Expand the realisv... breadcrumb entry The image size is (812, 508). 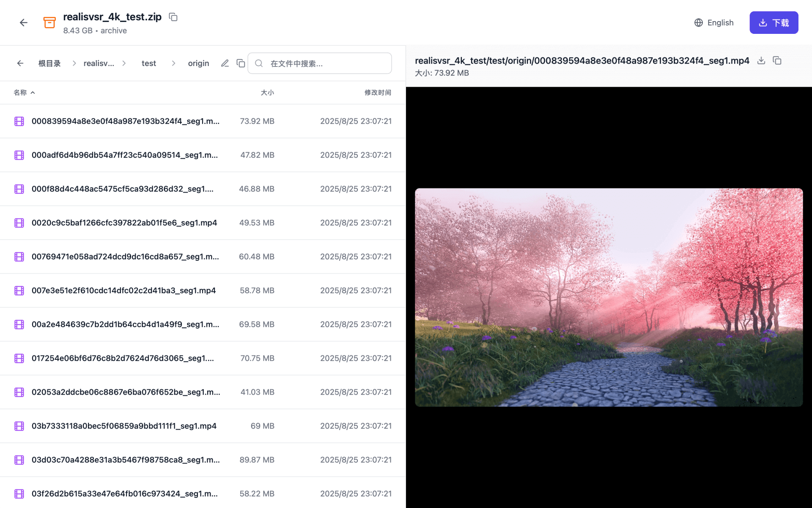click(x=99, y=63)
